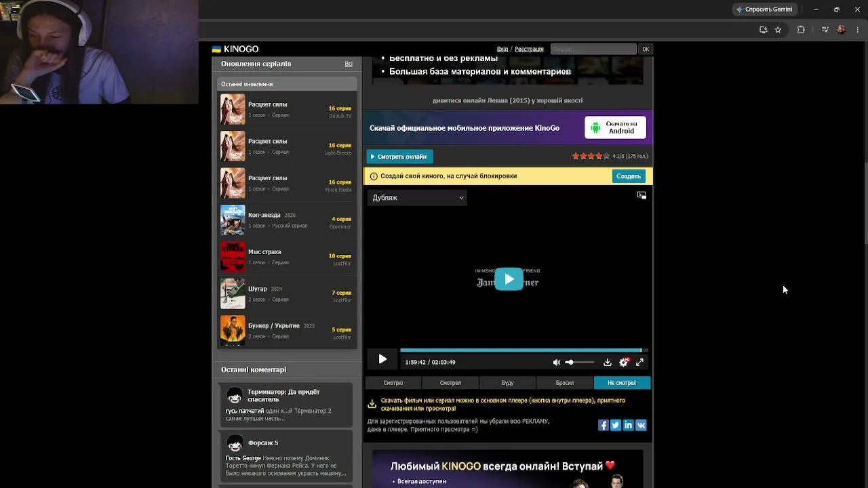868x488 pixels.
Task: Open the Chrome media controls icon
Action: (825, 30)
